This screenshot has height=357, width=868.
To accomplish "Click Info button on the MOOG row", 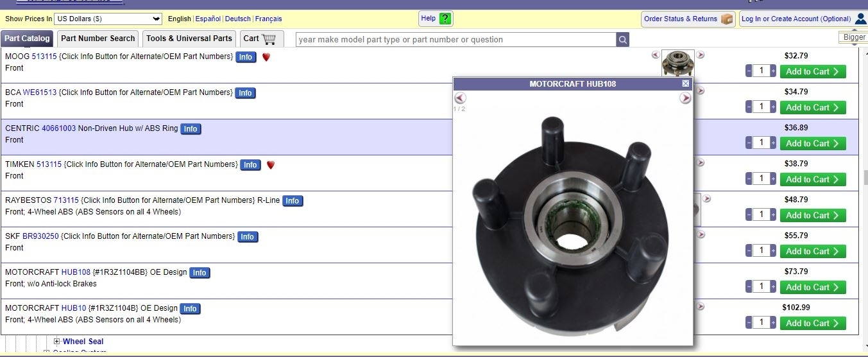I will click(246, 57).
